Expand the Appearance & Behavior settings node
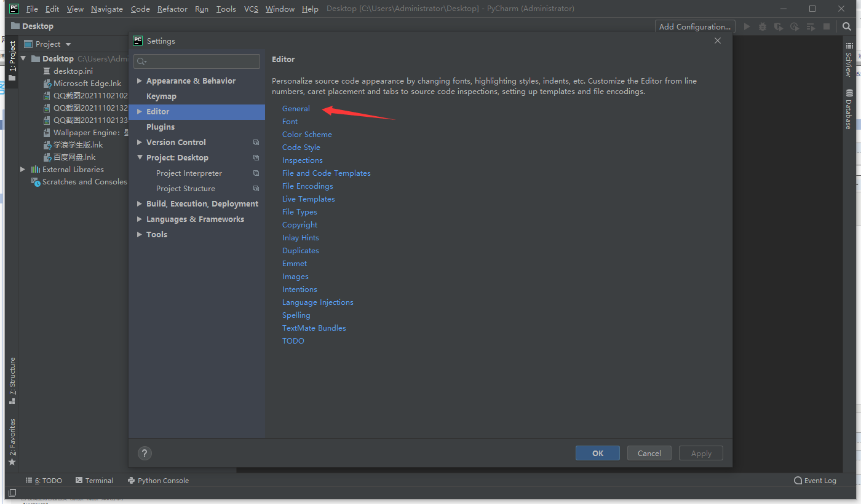Screen dimensions: 861x504 click(140, 81)
